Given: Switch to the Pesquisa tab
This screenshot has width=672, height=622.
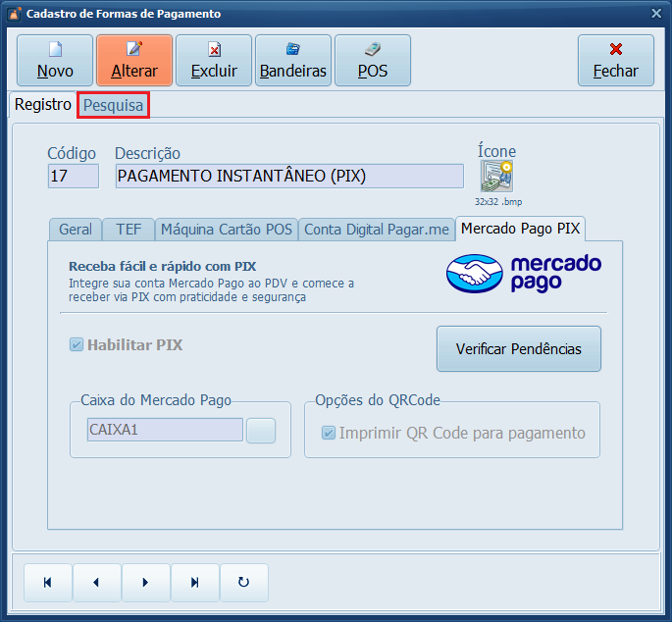Looking at the screenshot, I should coord(114,105).
